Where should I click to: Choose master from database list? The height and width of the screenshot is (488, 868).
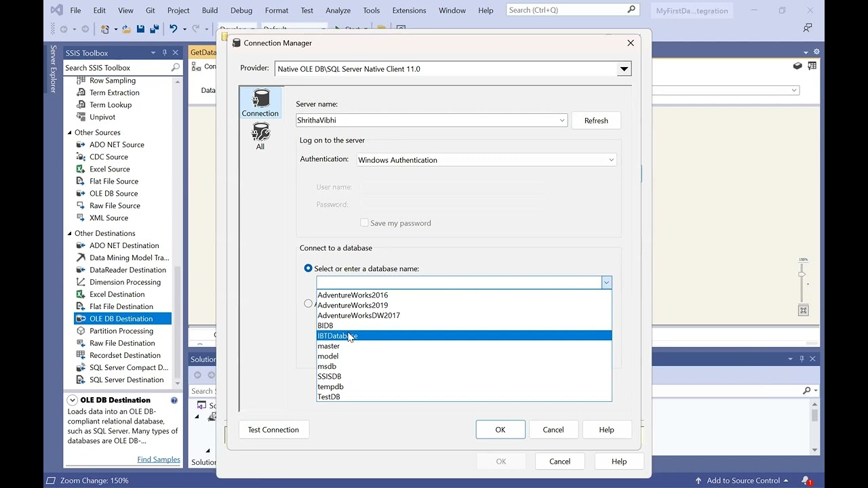pos(464,346)
